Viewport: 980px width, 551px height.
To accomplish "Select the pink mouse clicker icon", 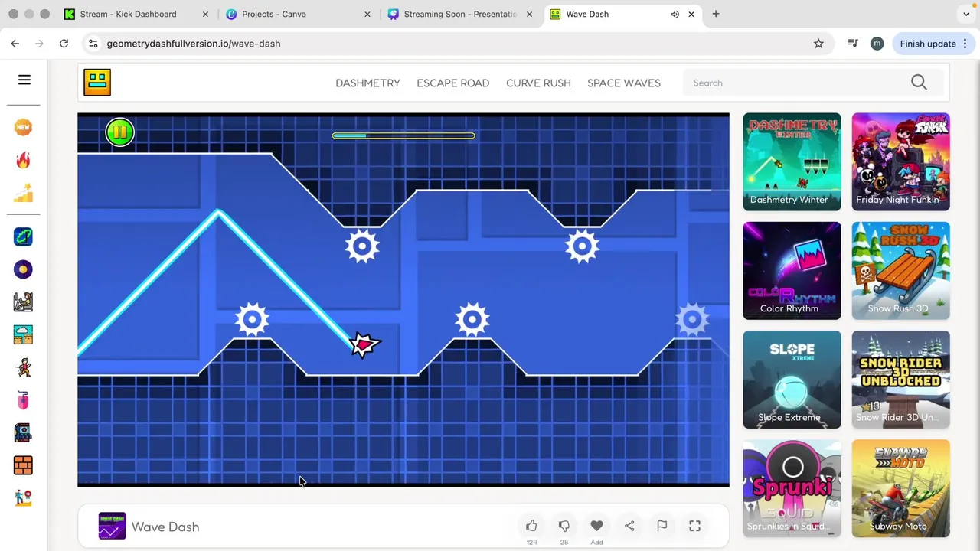I will (23, 399).
